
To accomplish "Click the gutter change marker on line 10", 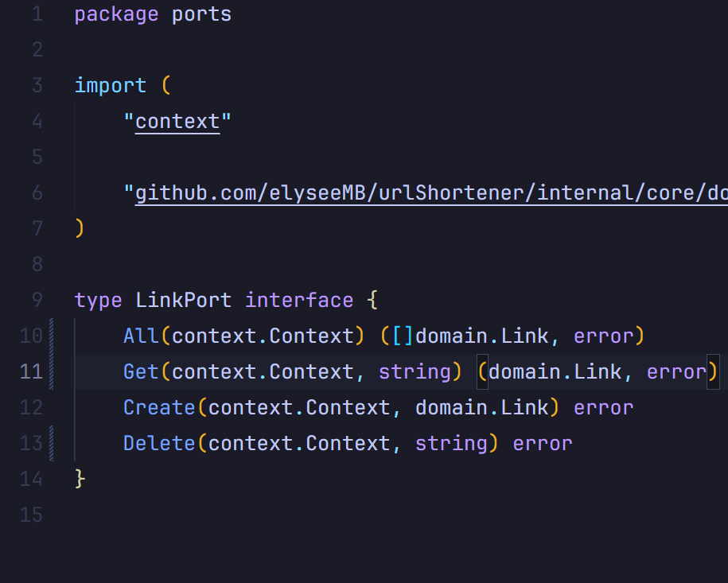I will coord(53,336).
